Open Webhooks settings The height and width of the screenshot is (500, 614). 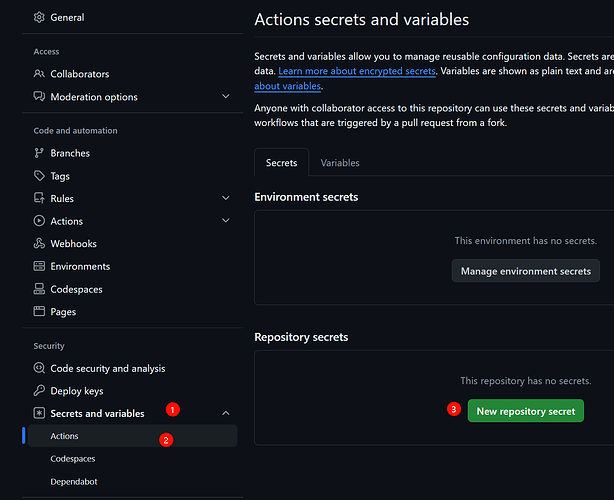(x=73, y=244)
